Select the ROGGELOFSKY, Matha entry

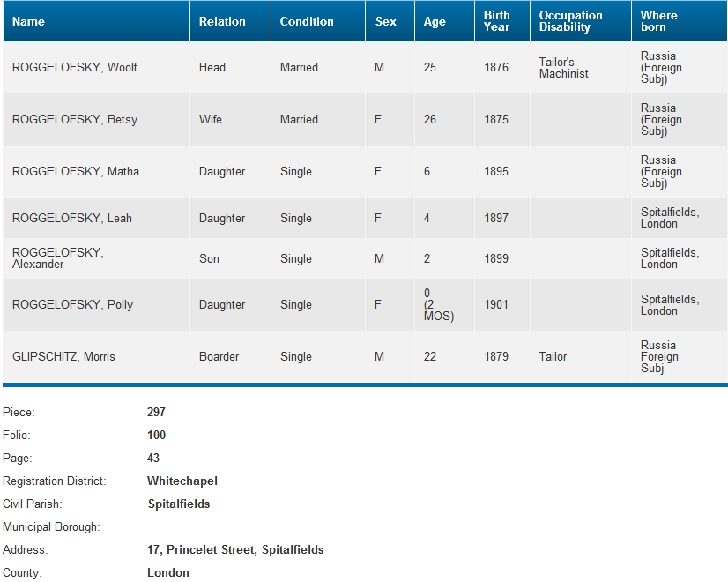76,172
